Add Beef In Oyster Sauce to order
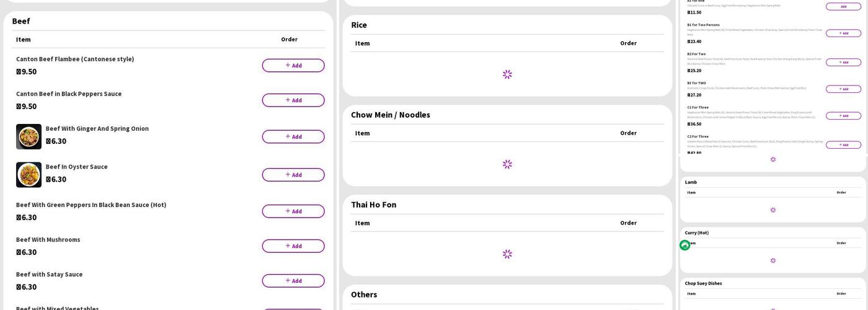Viewport: 868px width, 310px height. [x=293, y=175]
